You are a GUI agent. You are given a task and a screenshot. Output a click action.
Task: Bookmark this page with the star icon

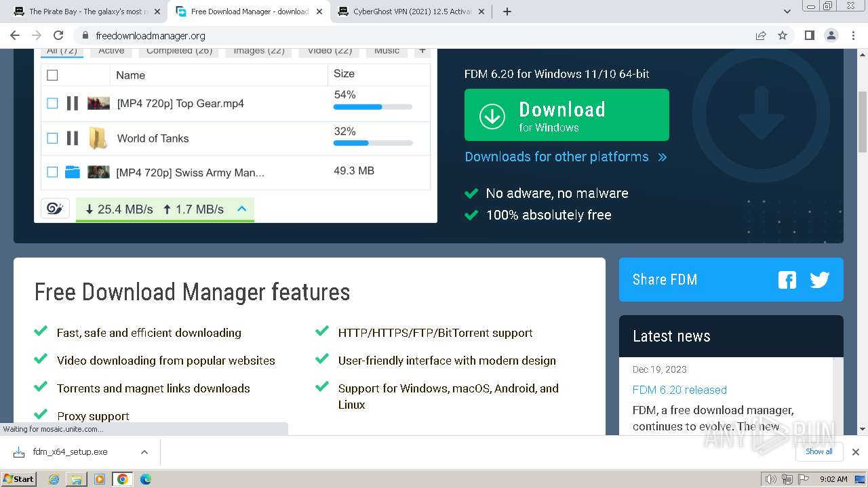(783, 35)
